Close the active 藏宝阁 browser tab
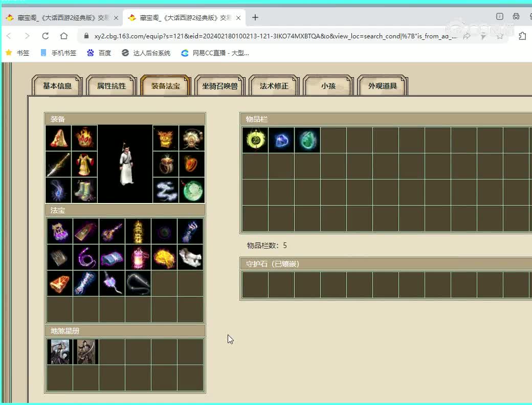 [238, 17]
